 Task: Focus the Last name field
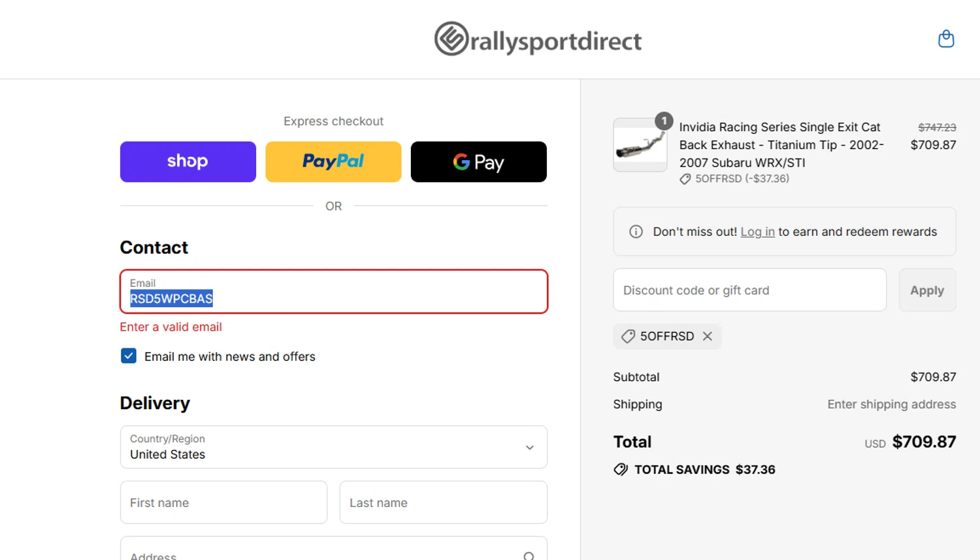pyautogui.click(x=444, y=502)
